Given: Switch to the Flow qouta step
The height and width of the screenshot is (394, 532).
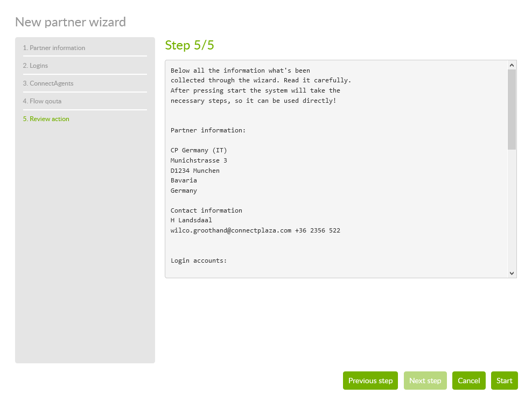Looking at the screenshot, I should pyautogui.click(x=42, y=101).
